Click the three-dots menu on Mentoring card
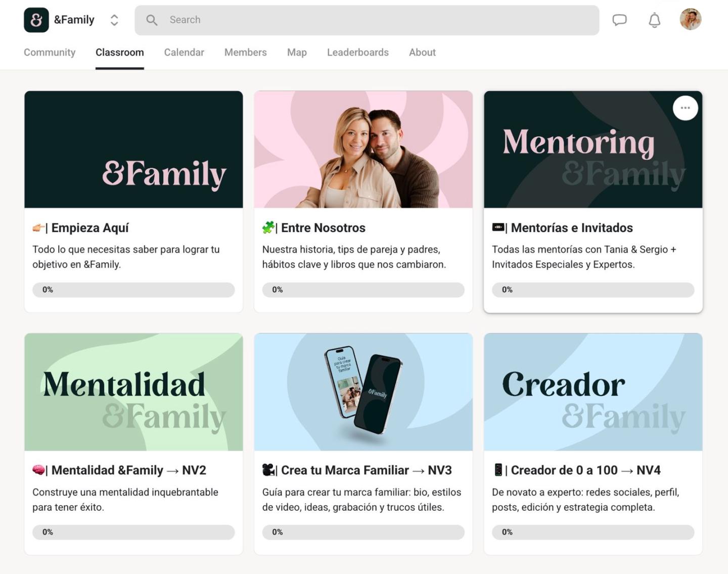Viewport: 728px width, 574px height. pyautogui.click(x=686, y=108)
